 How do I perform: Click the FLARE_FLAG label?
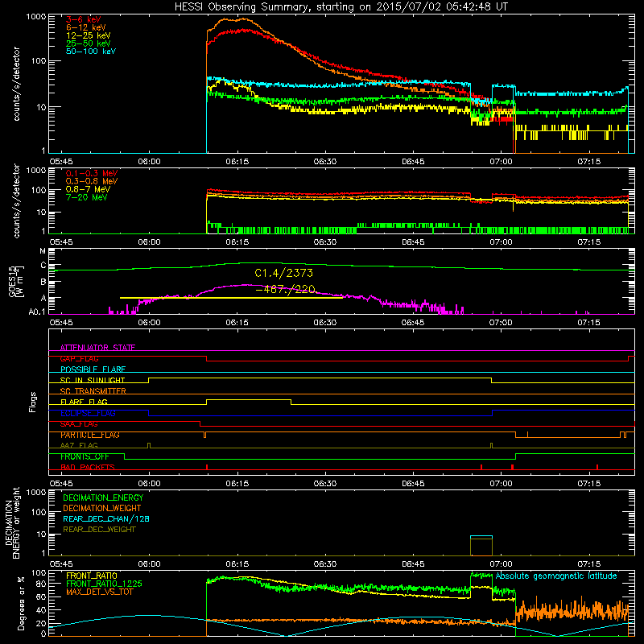pos(84,402)
